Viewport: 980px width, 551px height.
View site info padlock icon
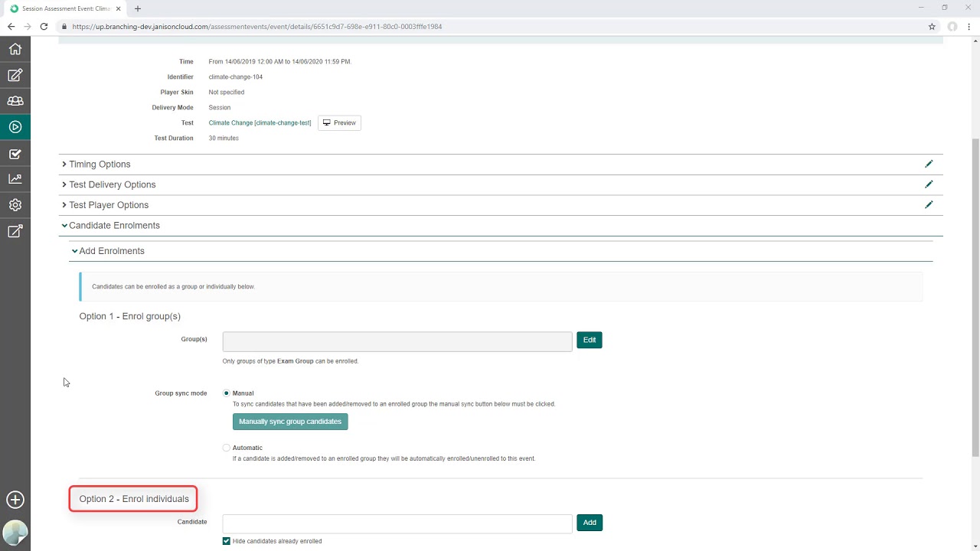tap(64, 26)
